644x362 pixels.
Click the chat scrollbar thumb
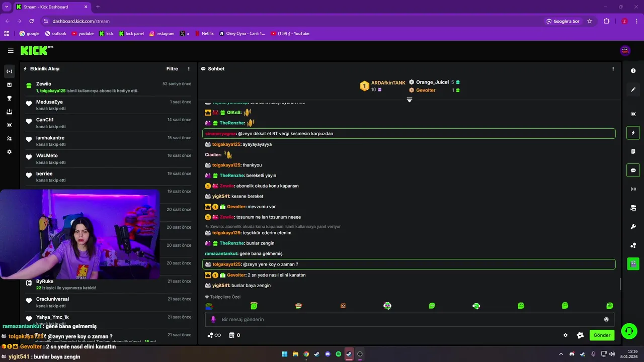(x=620, y=284)
